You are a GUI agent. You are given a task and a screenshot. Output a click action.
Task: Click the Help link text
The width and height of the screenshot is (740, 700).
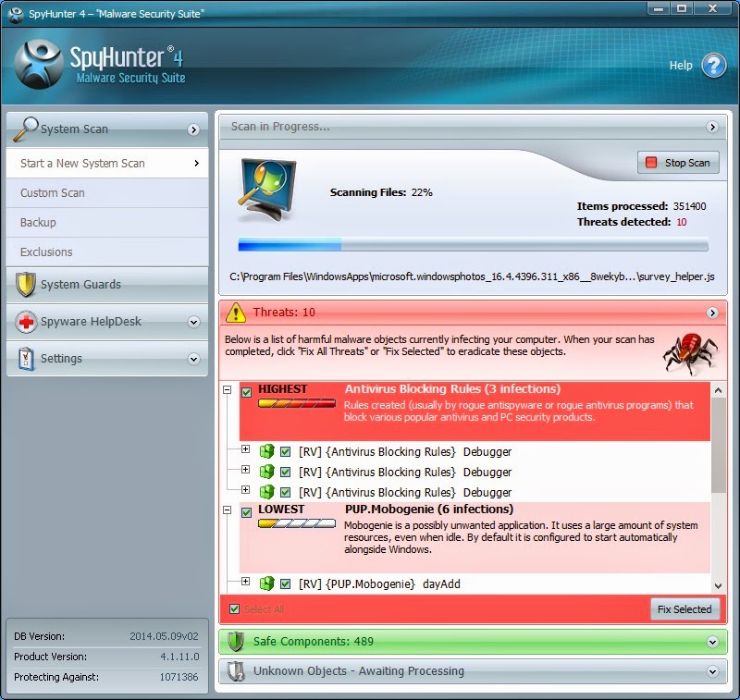coord(681,66)
